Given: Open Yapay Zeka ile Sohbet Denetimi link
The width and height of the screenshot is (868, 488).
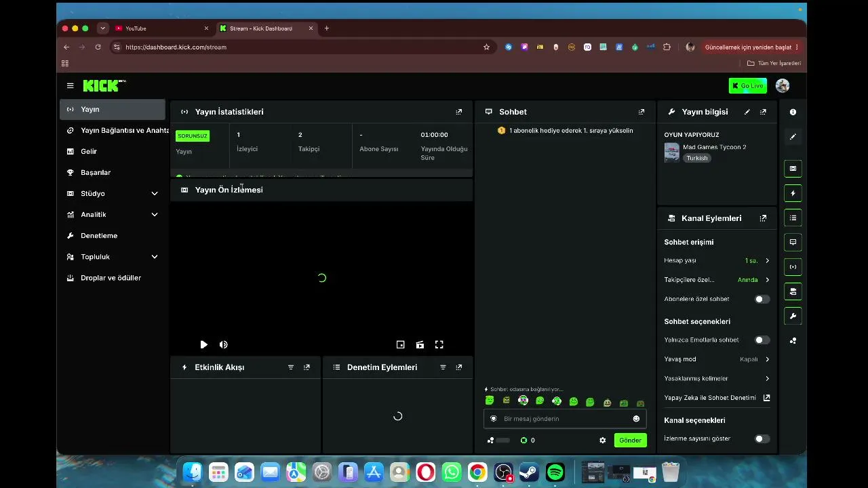Looking at the screenshot, I should click(x=717, y=398).
